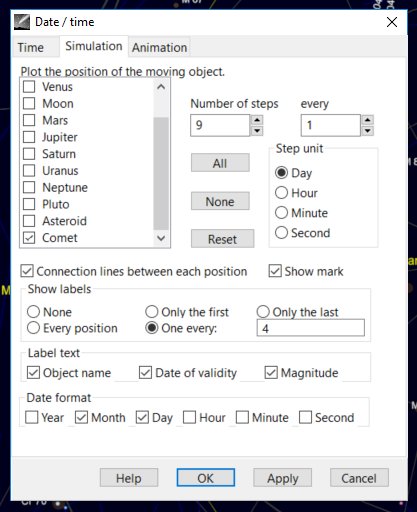Select the Hour step unit
The height and width of the screenshot is (512, 417).
point(281,193)
